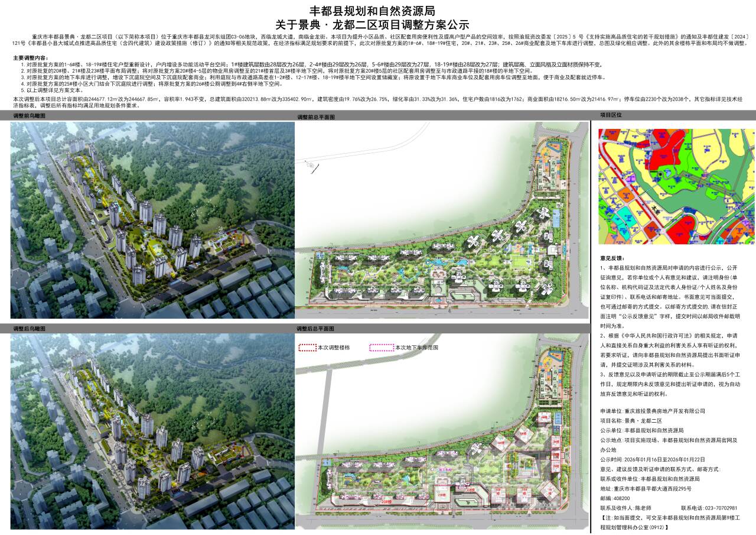
Task: Select the 调整后总平面图 section header
Action: coord(315,328)
